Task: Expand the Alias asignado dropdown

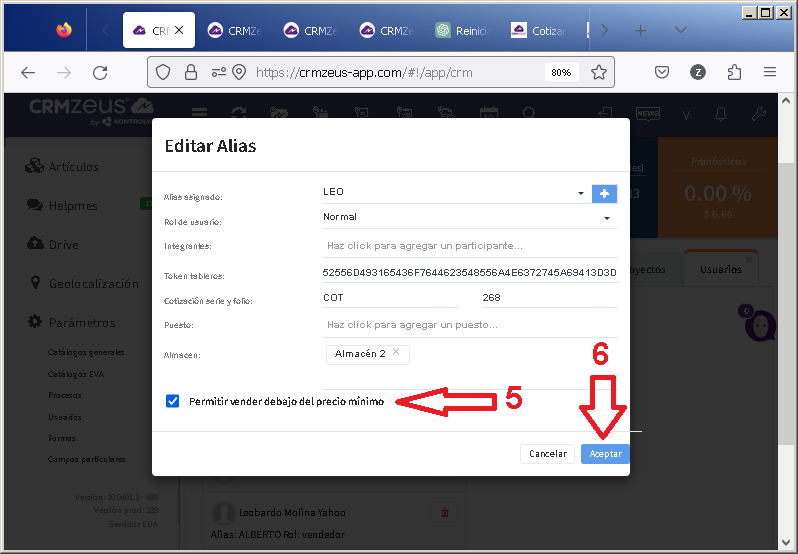Action: click(x=580, y=193)
